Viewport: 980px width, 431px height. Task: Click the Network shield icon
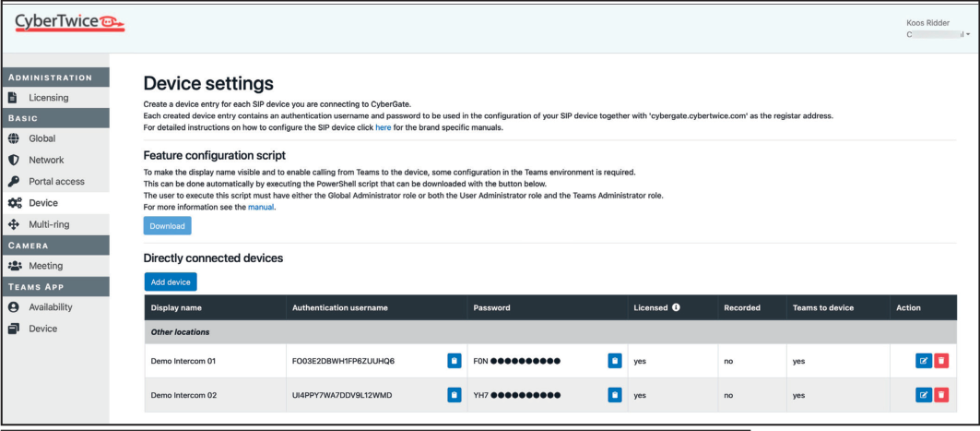[x=14, y=160]
